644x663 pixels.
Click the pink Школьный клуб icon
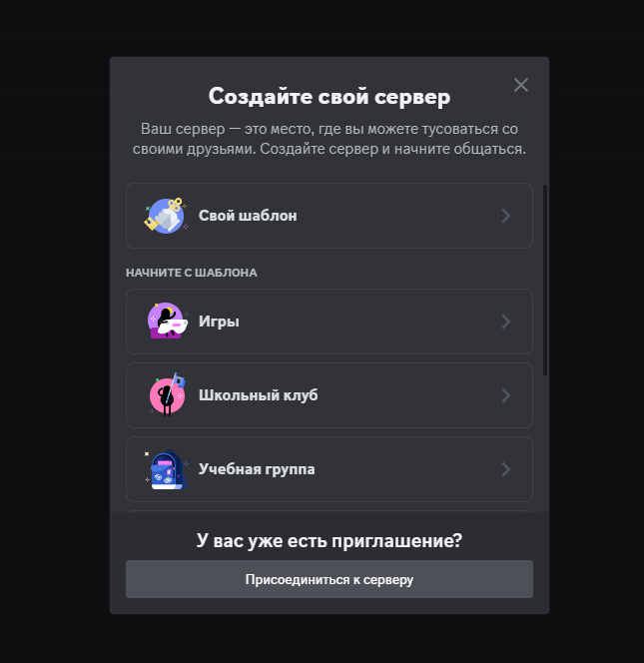[166, 395]
